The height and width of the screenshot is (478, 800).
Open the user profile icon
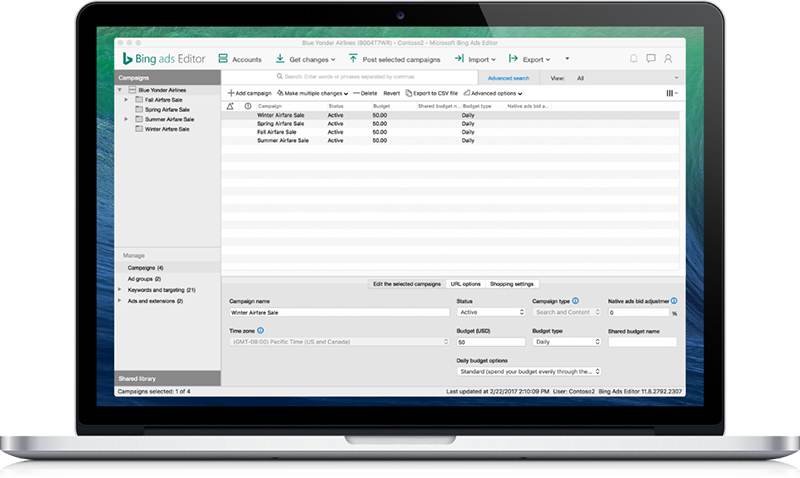668,59
